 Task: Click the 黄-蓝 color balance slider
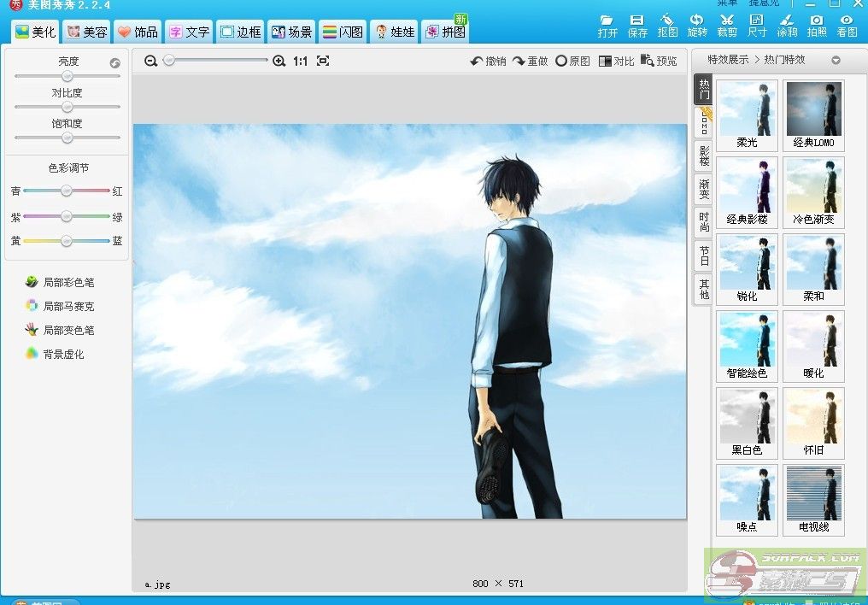click(x=67, y=241)
